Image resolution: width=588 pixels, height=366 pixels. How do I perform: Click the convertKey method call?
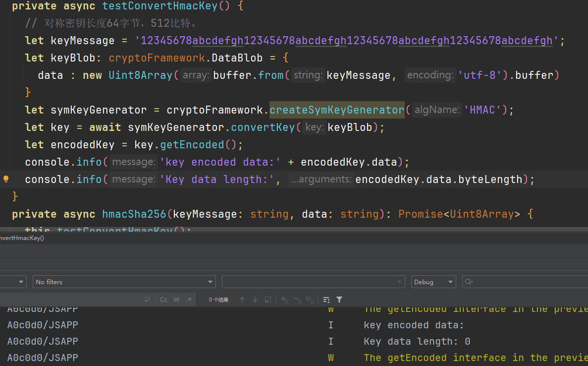point(263,127)
